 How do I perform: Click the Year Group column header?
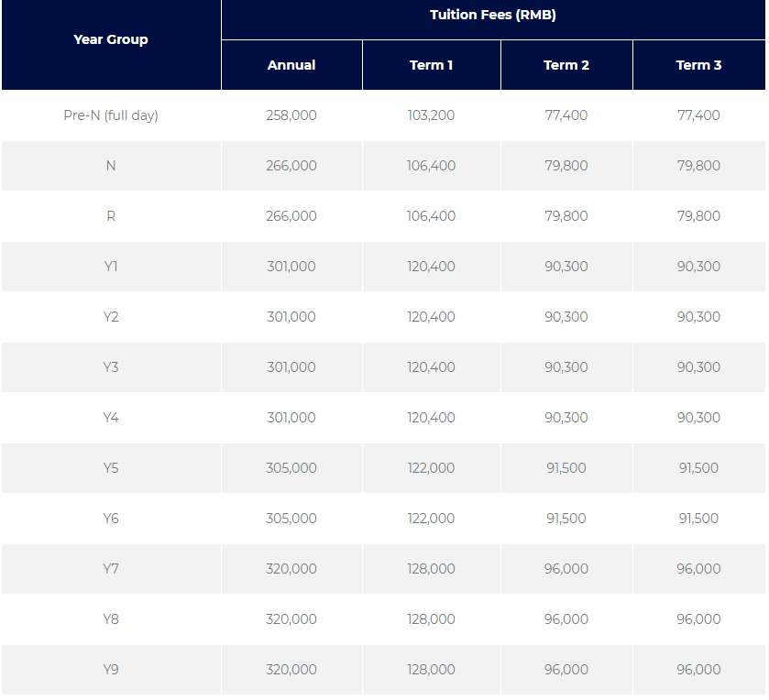111,39
